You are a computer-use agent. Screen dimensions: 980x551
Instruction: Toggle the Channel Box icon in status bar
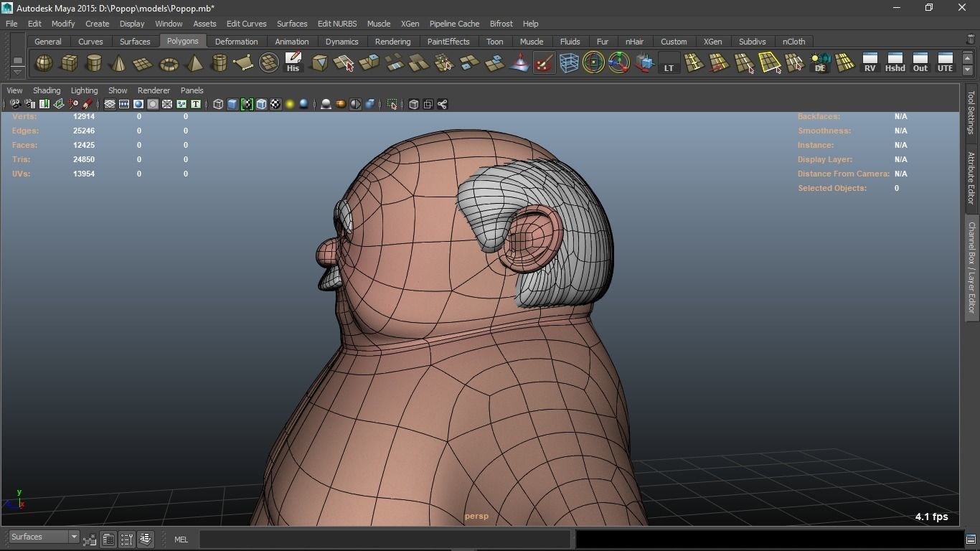click(x=145, y=539)
